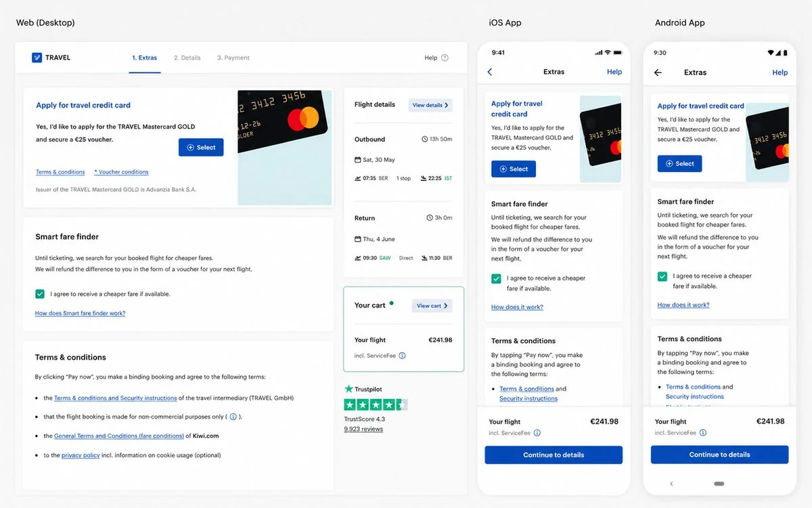Image resolution: width=812 pixels, height=508 pixels.
Task: Tap Help in Android app header
Action: click(x=780, y=72)
